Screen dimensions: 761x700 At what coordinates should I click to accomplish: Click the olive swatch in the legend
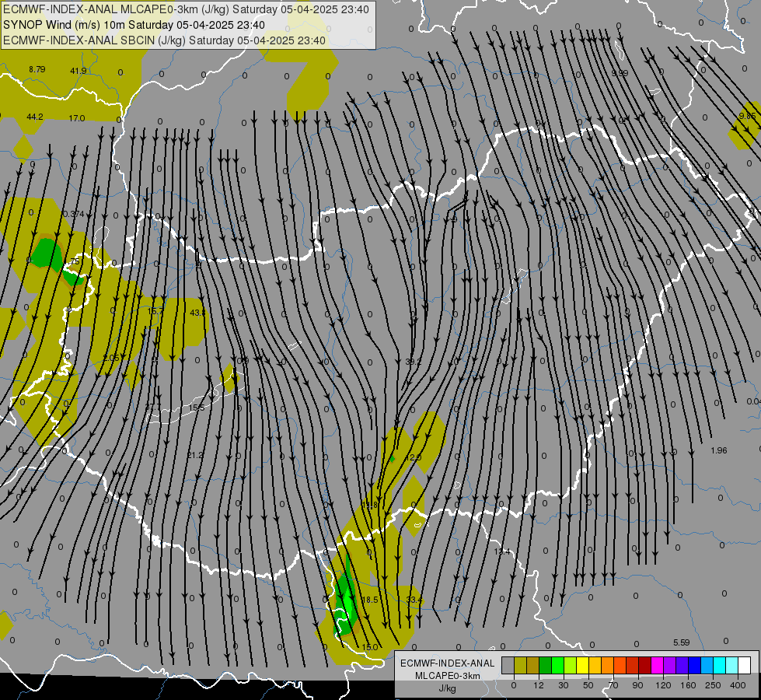(520, 666)
